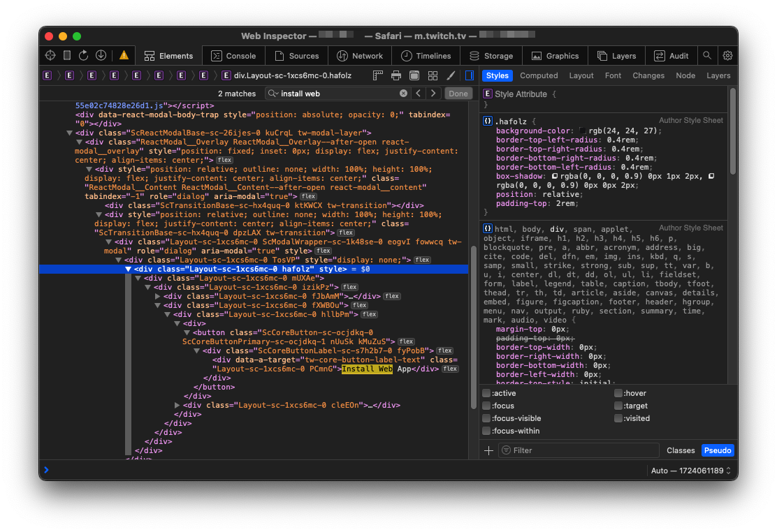Open the Auto execution context dropdown
Viewport: 777px width, 532px height.
[691, 471]
